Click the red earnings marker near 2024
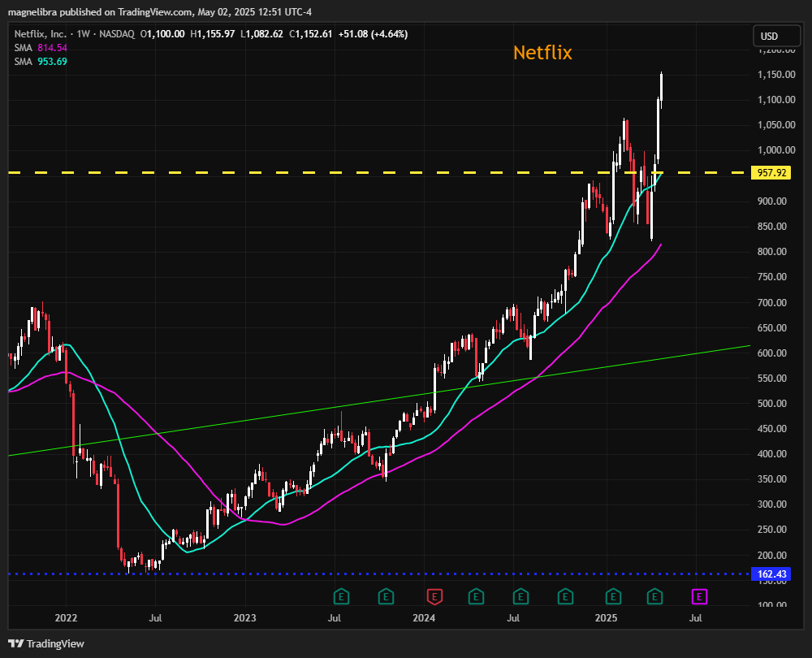The height and width of the screenshot is (658, 812). (x=434, y=597)
